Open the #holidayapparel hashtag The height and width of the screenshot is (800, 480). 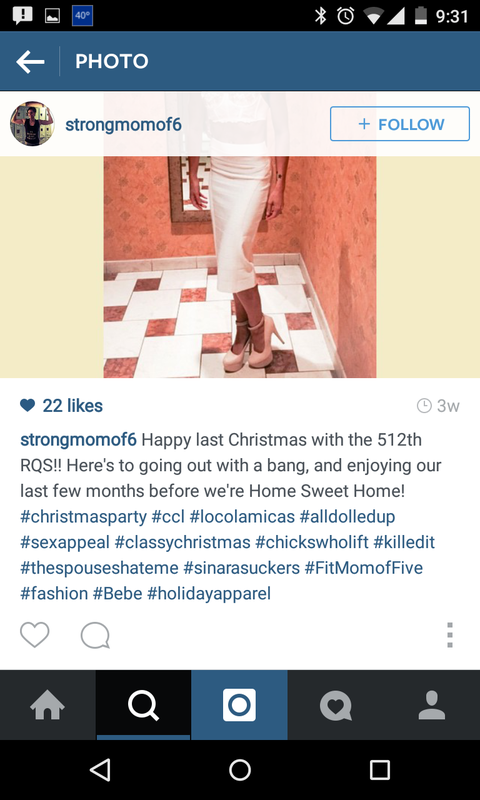(209, 594)
